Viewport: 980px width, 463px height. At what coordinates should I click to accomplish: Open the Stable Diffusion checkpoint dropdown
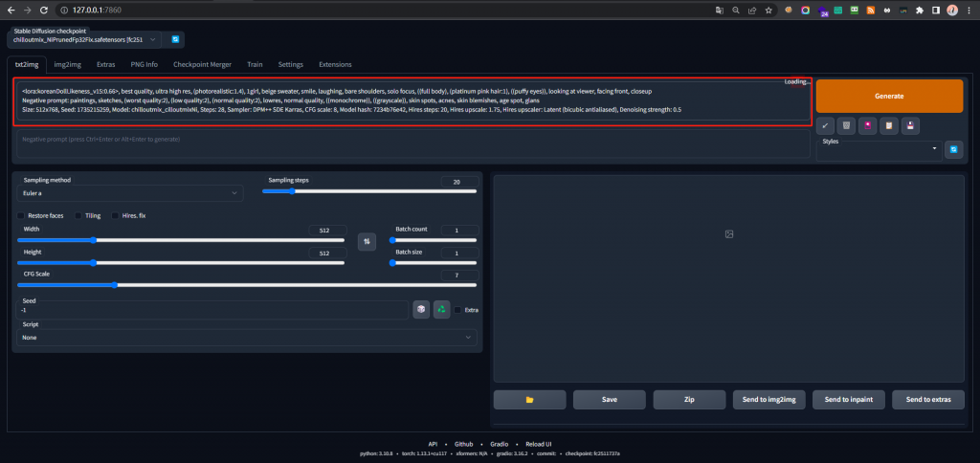click(x=84, y=39)
